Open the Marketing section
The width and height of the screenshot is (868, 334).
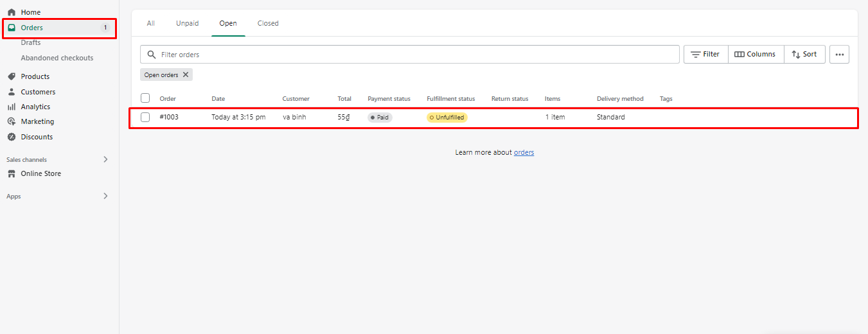[37, 121]
